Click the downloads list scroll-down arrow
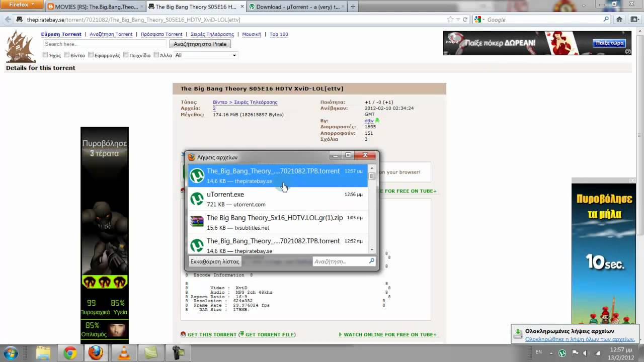This screenshot has height=362, width=644. tap(372, 249)
